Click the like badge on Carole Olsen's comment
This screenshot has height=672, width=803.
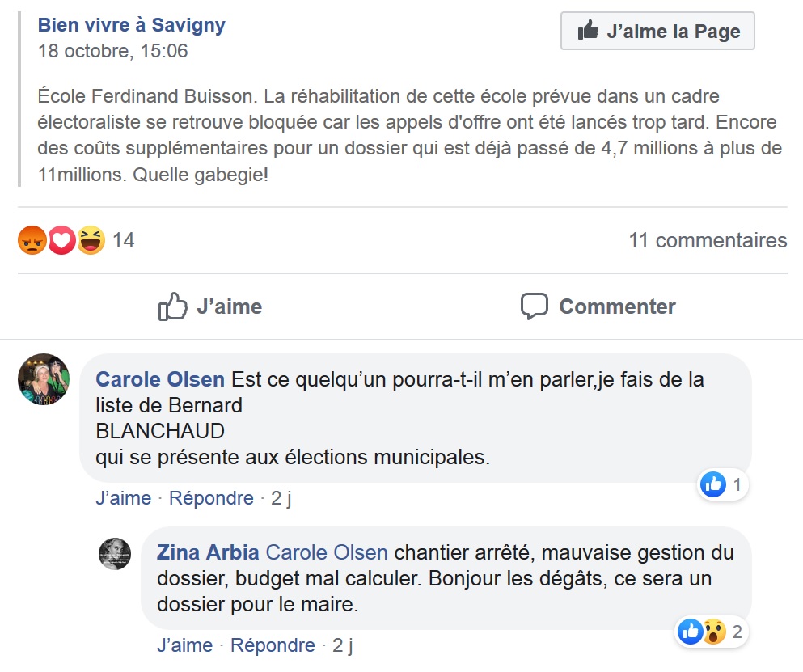click(x=713, y=484)
